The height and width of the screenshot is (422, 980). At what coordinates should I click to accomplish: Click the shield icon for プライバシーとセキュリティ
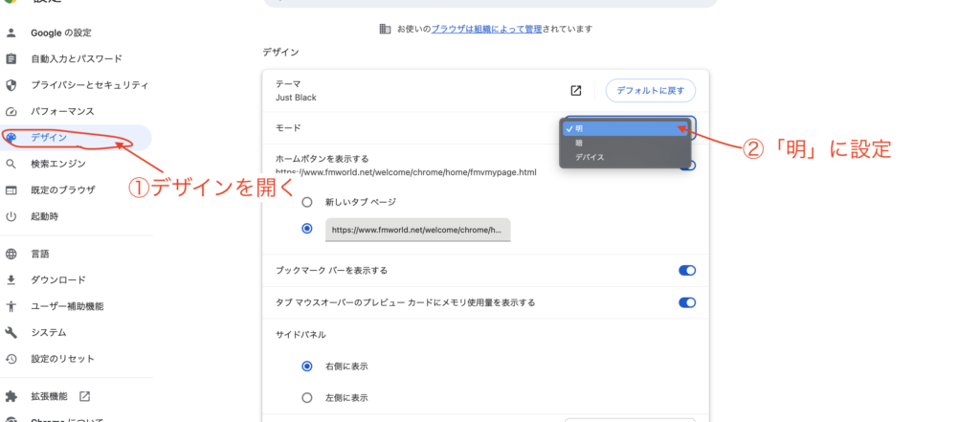11,85
